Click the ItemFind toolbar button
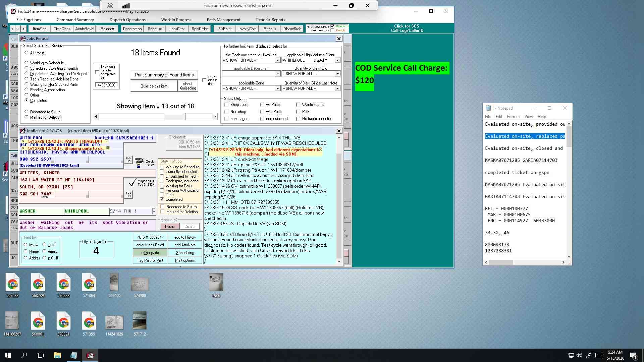644x362 pixels. click(x=40, y=29)
